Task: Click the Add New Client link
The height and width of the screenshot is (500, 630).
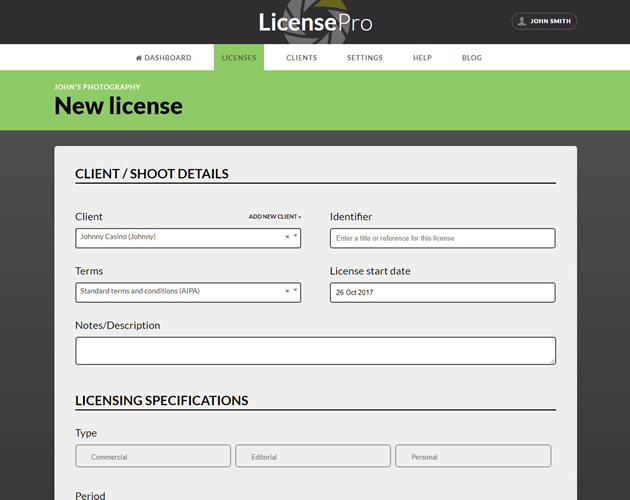Action: point(274,217)
